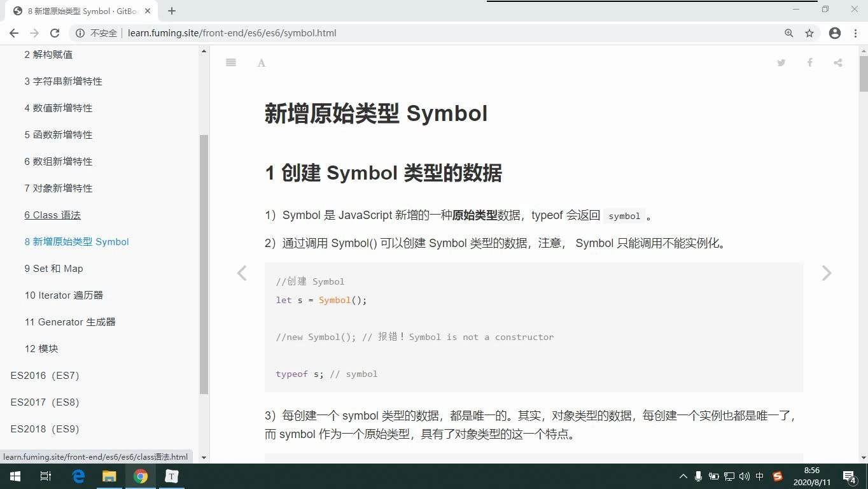Viewport: 868px width, 489px height.
Task: Share page on Facebook
Action: coord(809,62)
